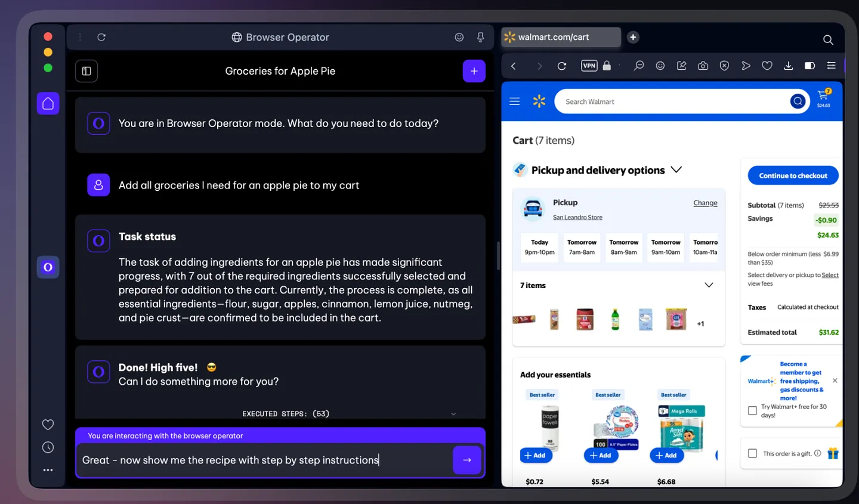Select Tomorrow 7am-8am pickup slot
Viewport: 859px width, 504px height.
(582, 248)
